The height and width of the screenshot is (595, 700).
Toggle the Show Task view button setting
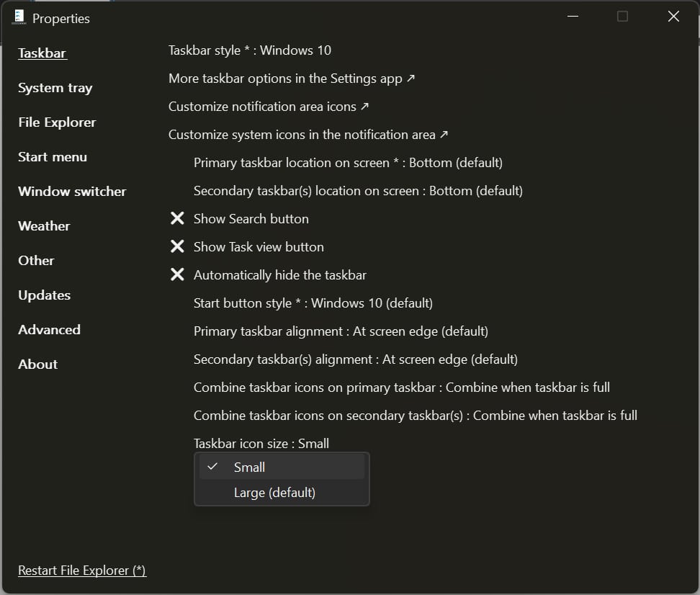[x=258, y=246]
